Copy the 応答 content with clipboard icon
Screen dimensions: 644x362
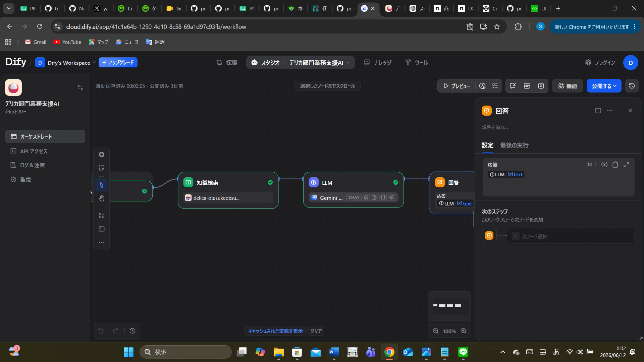point(615,165)
